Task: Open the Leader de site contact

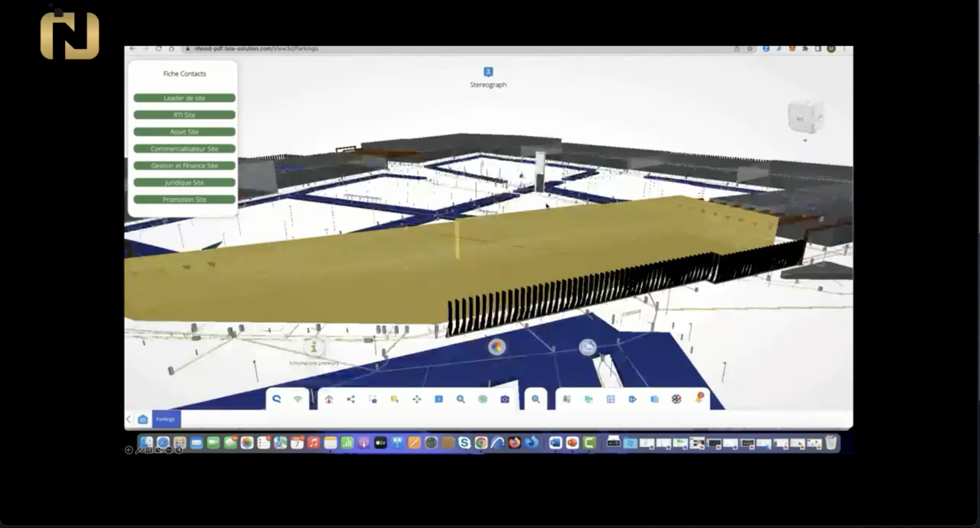Action: 184,98
